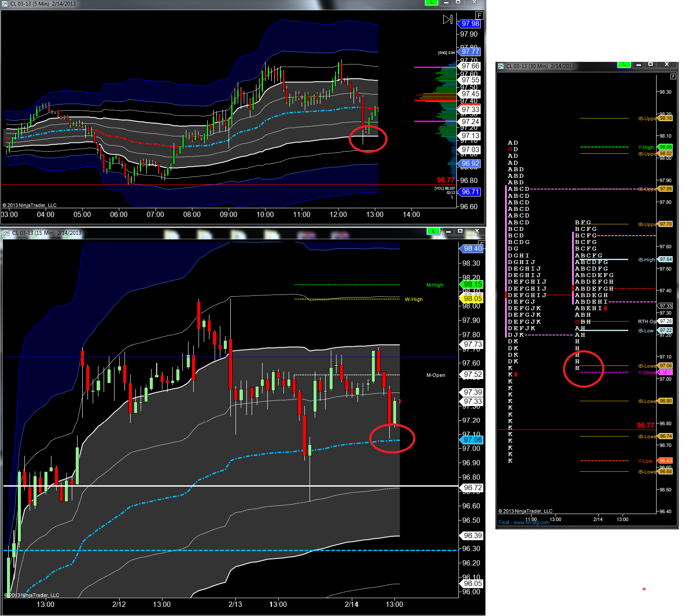Maximize the 30 Min chart window
694x616 pixels.
point(650,64)
